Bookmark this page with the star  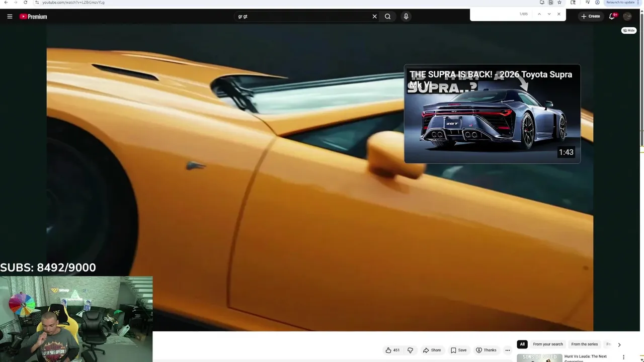[x=559, y=3]
